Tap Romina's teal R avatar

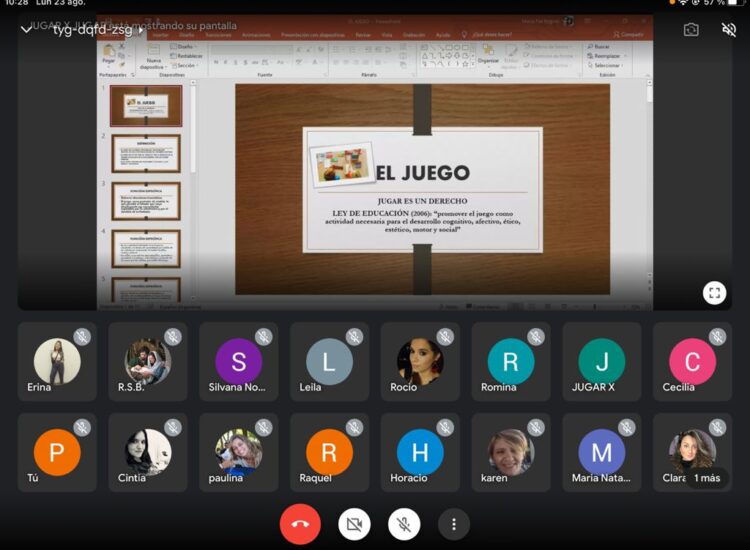coord(510,361)
